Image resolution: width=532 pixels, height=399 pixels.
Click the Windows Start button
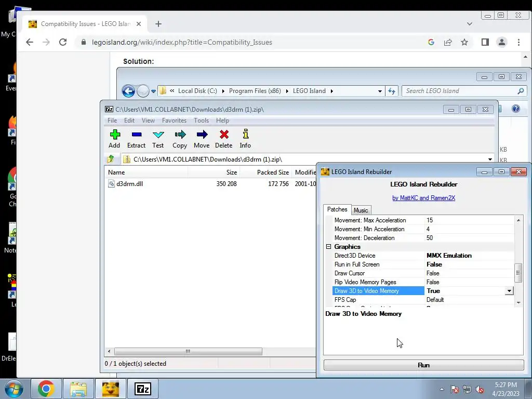pyautogui.click(x=13, y=389)
